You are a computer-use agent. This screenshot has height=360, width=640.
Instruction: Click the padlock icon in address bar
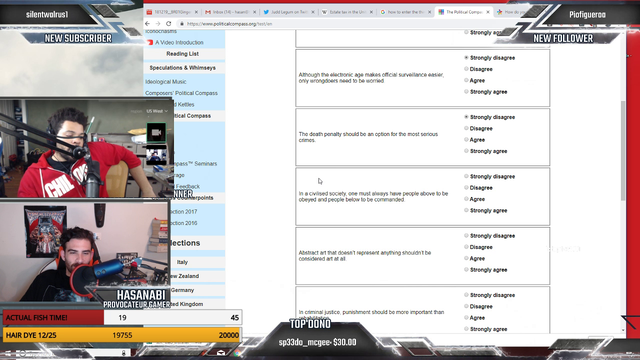(181, 24)
